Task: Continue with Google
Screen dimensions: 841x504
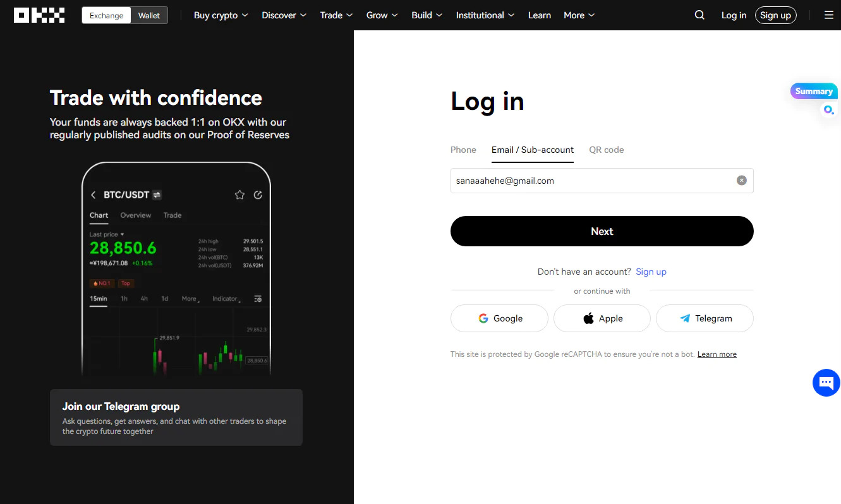Action: [x=499, y=318]
